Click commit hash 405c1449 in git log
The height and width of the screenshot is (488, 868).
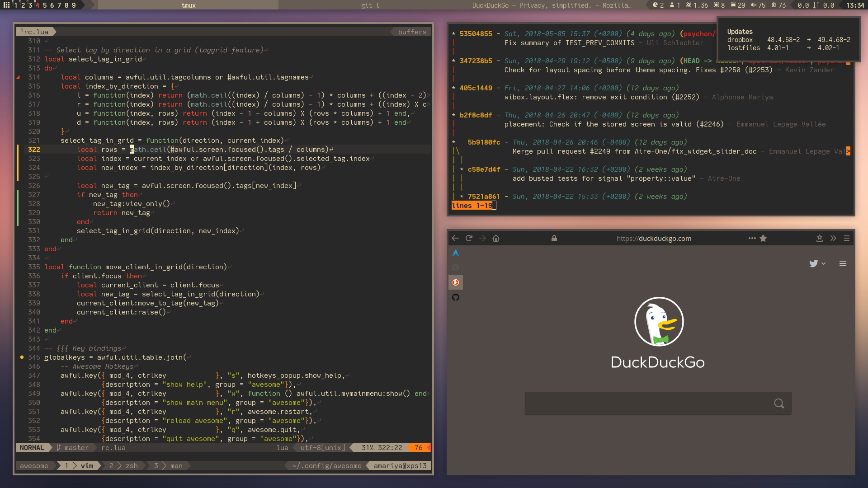476,88
